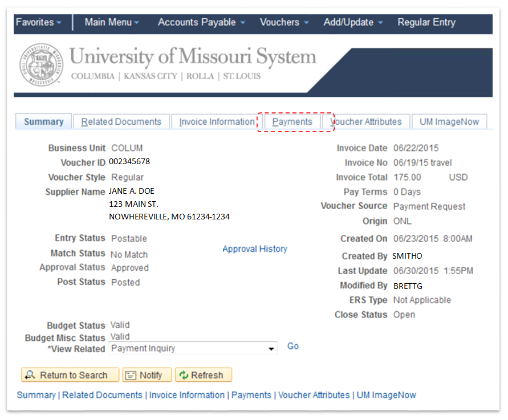Open the Approval History link
The width and height of the screenshot is (508, 420).
pos(254,248)
